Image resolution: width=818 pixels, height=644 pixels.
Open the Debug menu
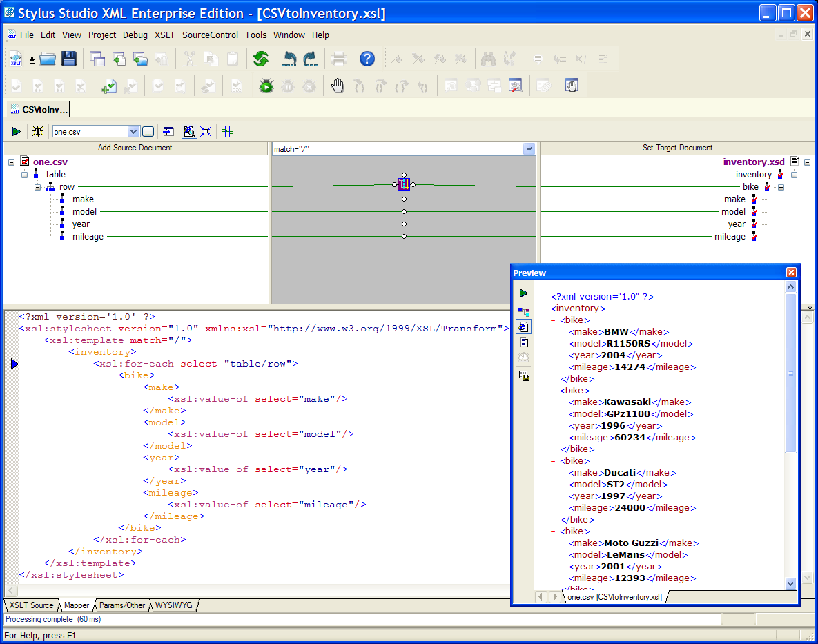coord(135,35)
